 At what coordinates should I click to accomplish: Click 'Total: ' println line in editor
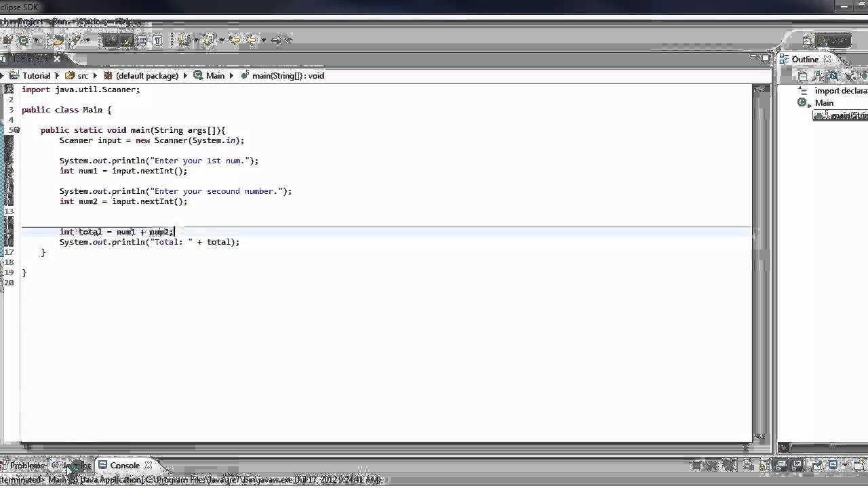tap(149, 242)
